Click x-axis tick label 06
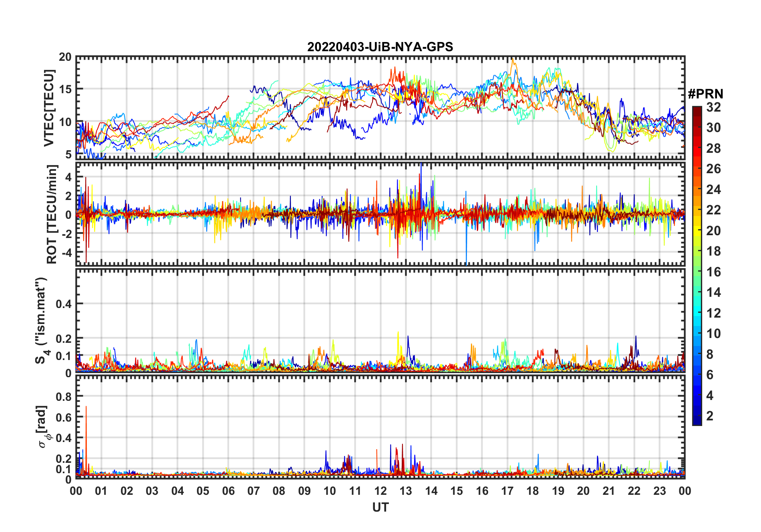The width and height of the screenshot is (761, 532). coord(228,491)
